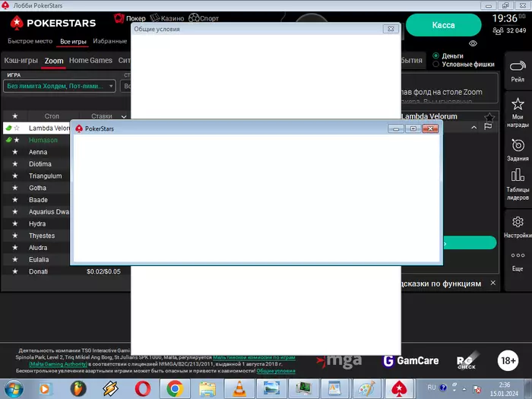The image size is (532, 399).
Task: Switch to the Казино section
Action: click(167, 18)
